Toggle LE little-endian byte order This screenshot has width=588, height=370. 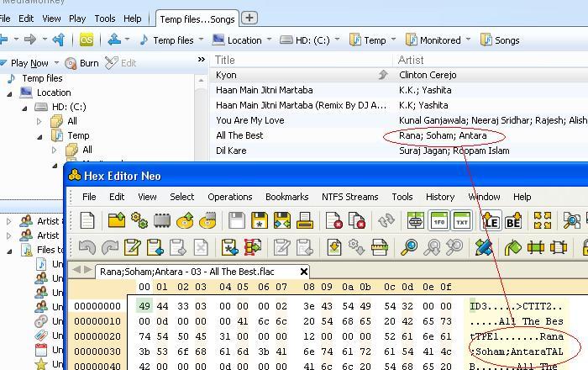pos(491,220)
